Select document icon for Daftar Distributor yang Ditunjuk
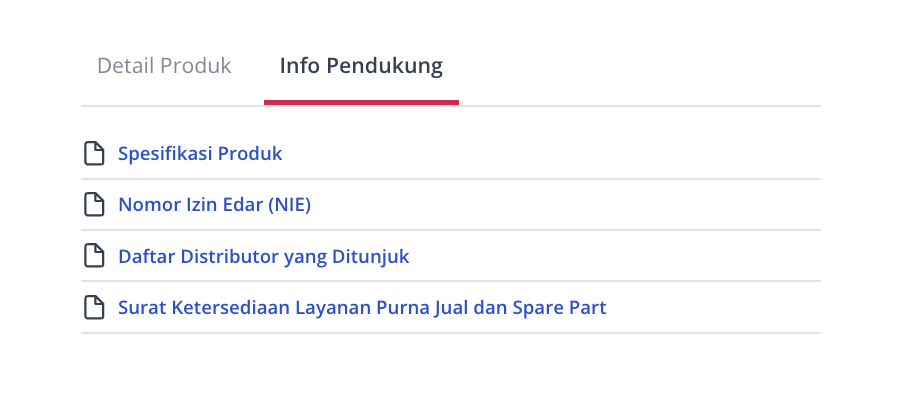 94,256
